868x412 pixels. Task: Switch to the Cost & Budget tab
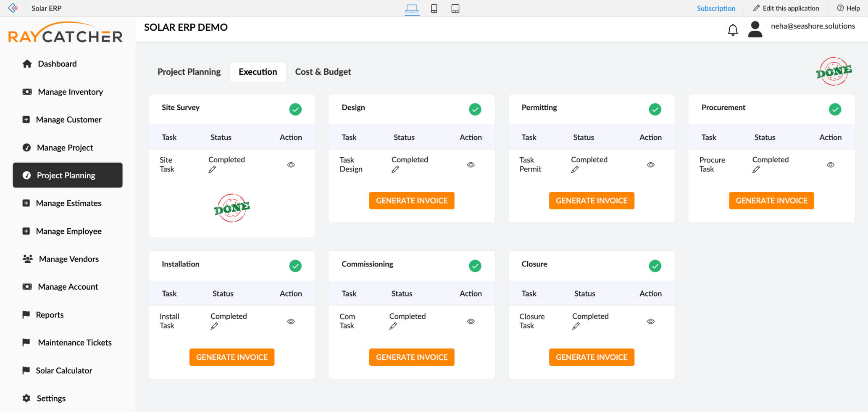(x=323, y=71)
